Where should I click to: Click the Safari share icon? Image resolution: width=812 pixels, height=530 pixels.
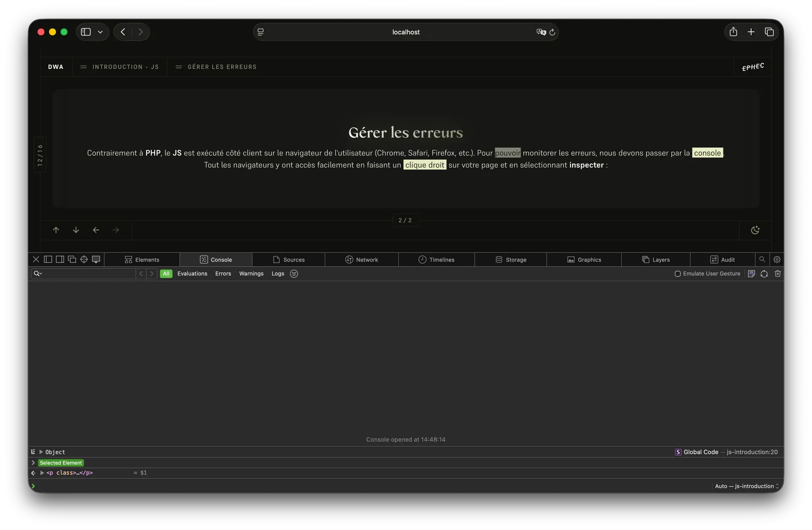point(733,32)
